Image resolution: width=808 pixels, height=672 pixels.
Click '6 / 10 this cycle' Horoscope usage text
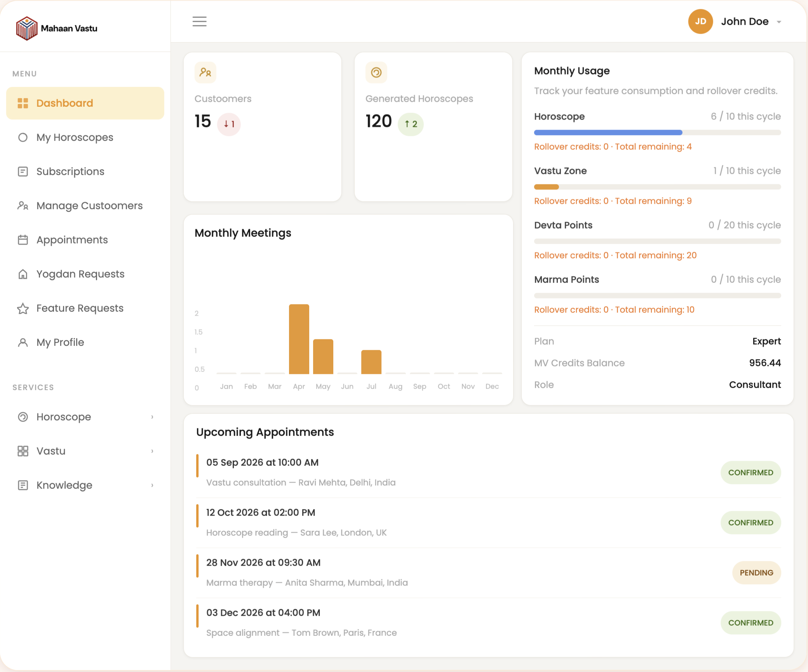point(745,116)
